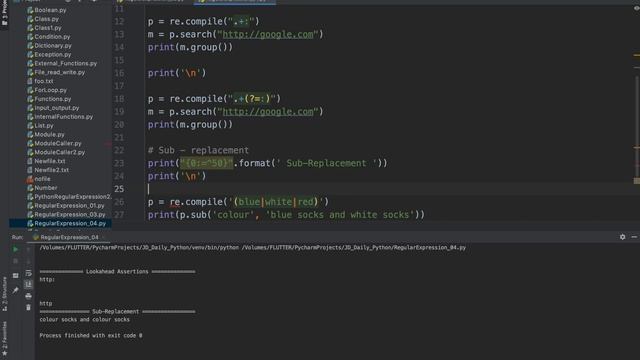
Task: Select the RegularExpression_04 run tab
Action: [69, 237]
